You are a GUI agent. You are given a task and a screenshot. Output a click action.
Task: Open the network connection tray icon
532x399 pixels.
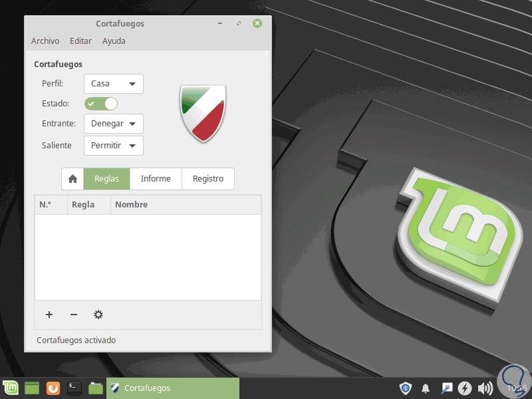tap(446, 388)
